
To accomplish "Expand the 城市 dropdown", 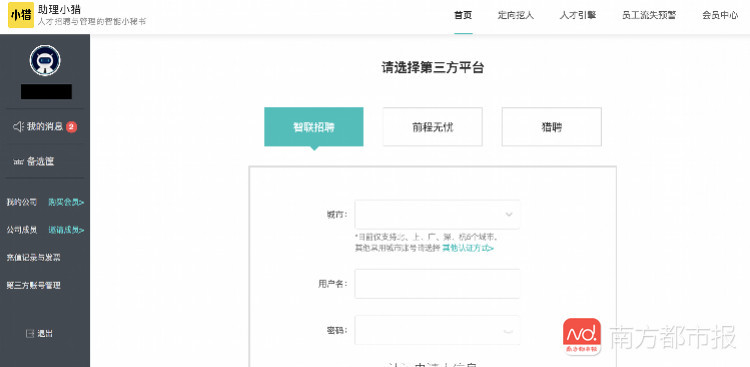I will [437, 214].
